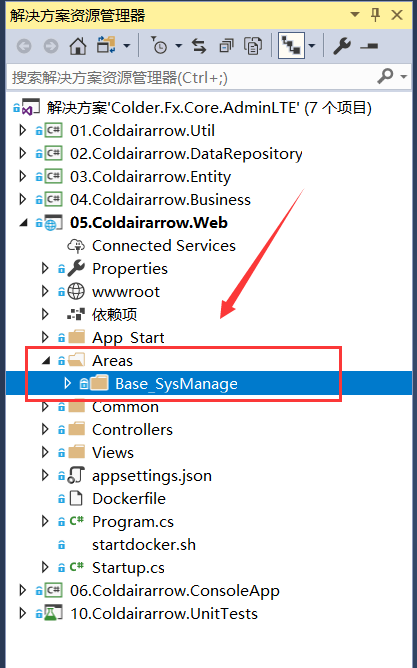Expand the Base_SysManage folder
Viewport: 417px width, 668px height.
(x=68, y=383)
